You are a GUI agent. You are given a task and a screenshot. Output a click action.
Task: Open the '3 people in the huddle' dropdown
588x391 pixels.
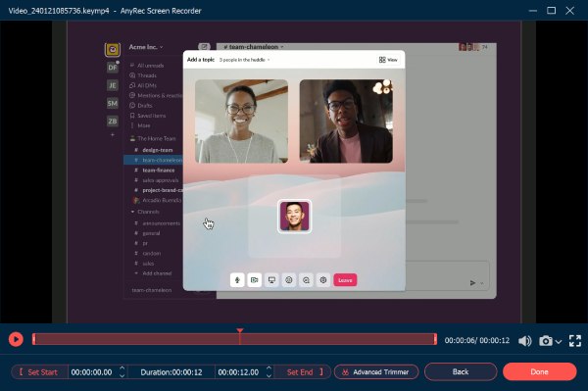244,60
